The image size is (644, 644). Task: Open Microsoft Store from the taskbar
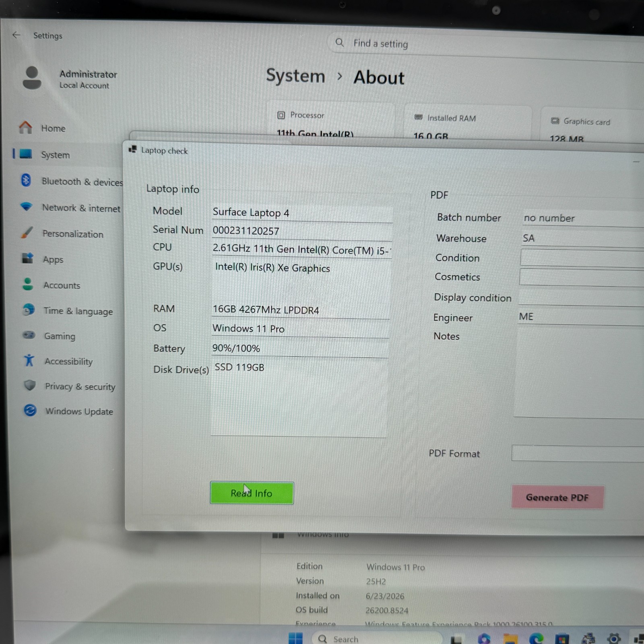click(x=562, y=639)
